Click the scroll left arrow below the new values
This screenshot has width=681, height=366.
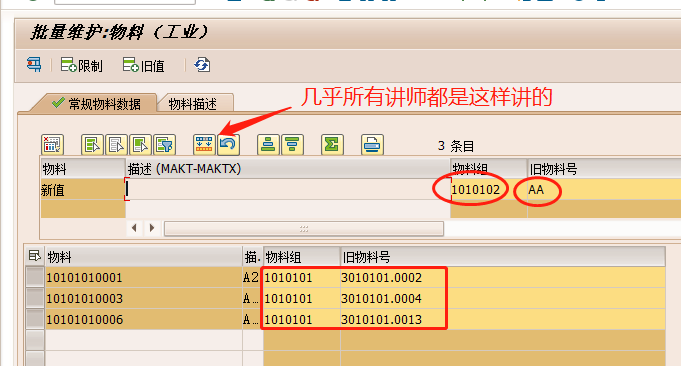pyautogui.click(x=134, y=228)
